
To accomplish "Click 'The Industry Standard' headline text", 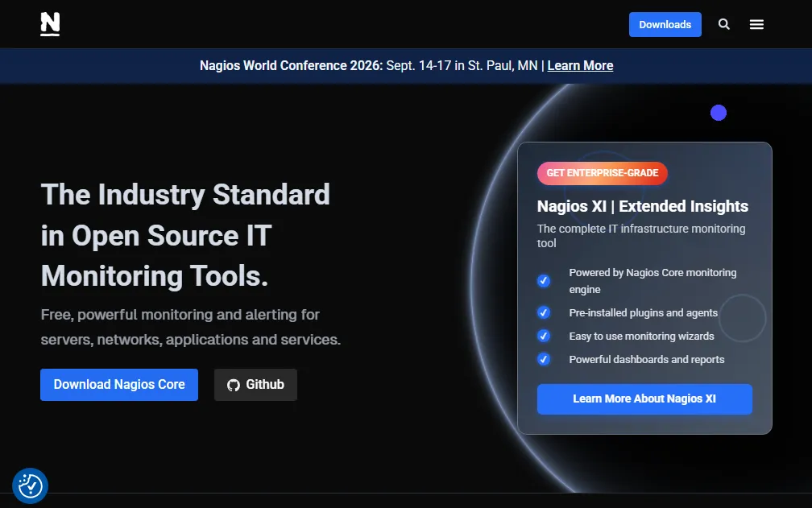I will [185, 195].
